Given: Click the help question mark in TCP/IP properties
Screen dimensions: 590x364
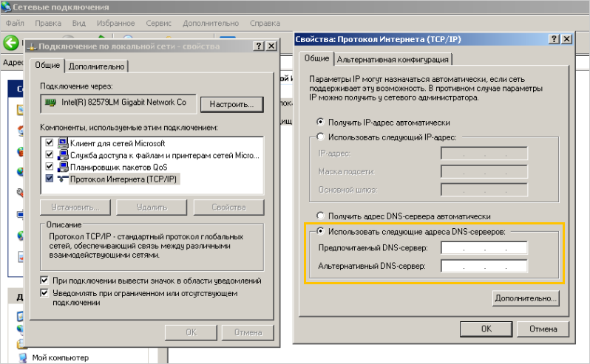Looking at the screenshot, I should 553,39.
